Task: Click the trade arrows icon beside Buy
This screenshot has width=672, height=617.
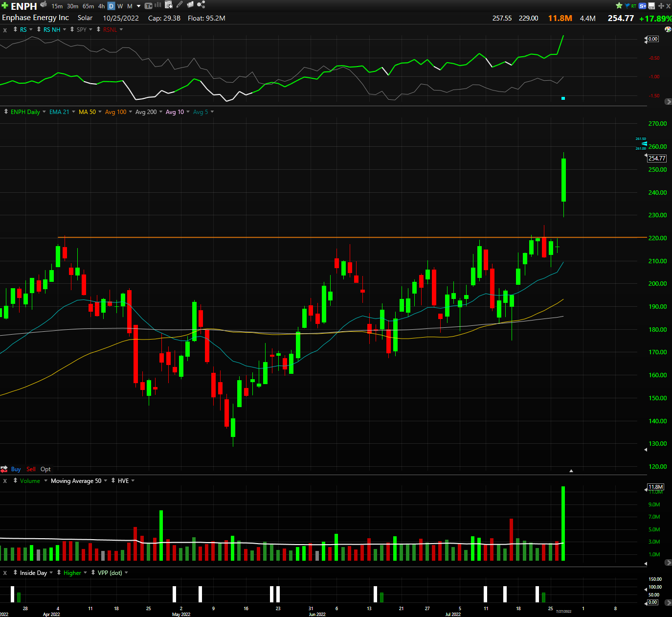Action: (4, 469)
